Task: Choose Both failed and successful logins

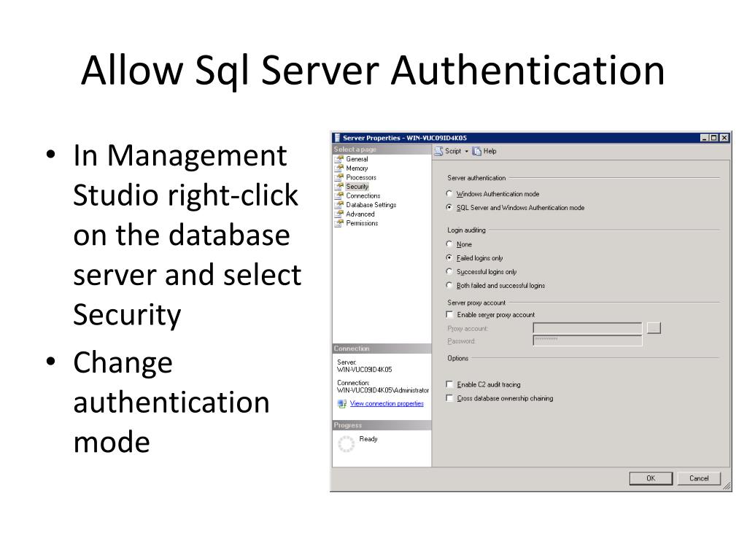Action: 449,285
